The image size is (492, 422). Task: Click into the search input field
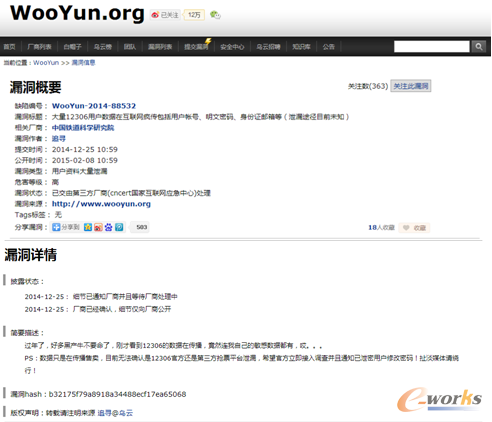point(432,46)
